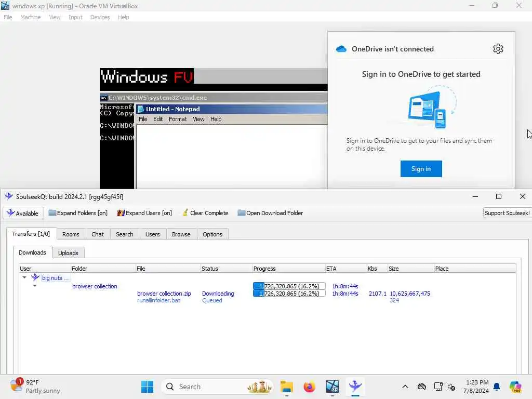The height and width of the screenshot is (399, 532).
Task: Open File Explorer from the taskbar
Action: (287, 387)
